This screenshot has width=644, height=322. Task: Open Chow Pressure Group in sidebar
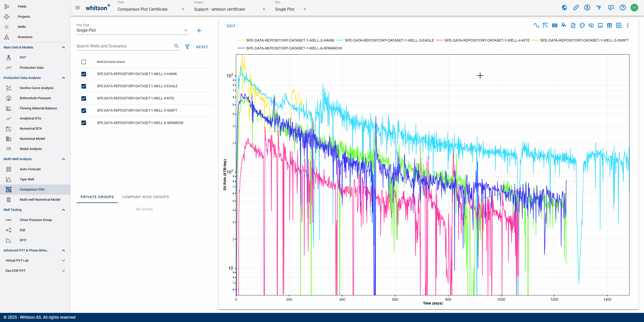click(36, 220)
